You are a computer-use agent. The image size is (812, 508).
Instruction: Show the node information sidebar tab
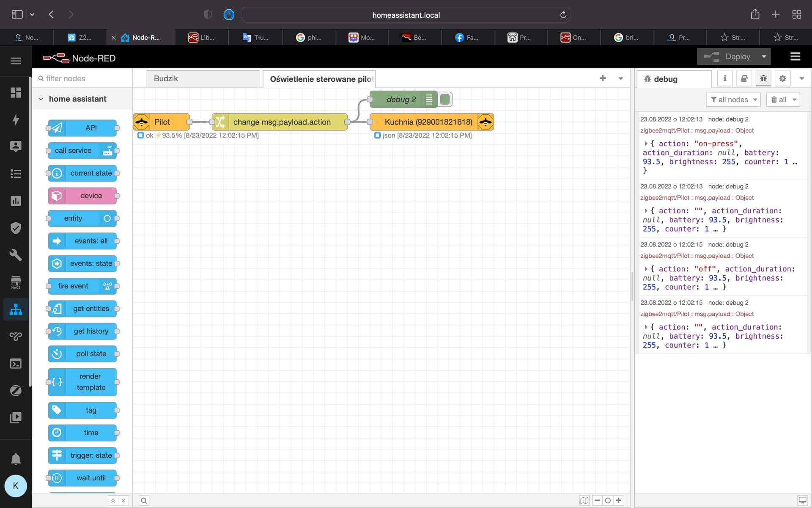[x=725, y=78]
